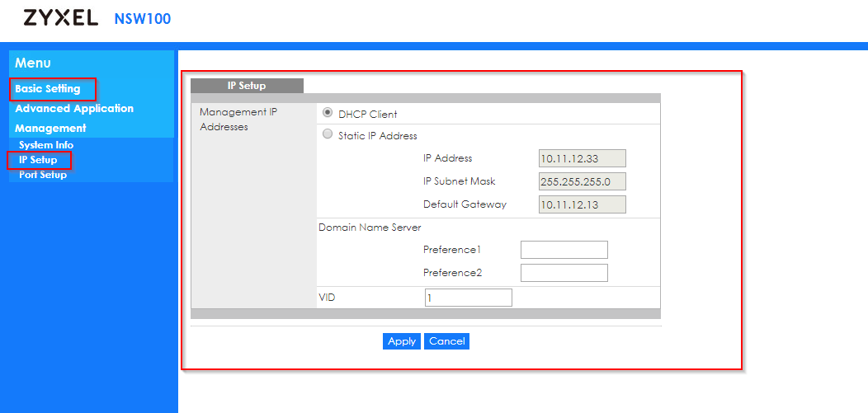Click the ZYXEL logo
The image size is (868, 413).
(x=60, y=18)
